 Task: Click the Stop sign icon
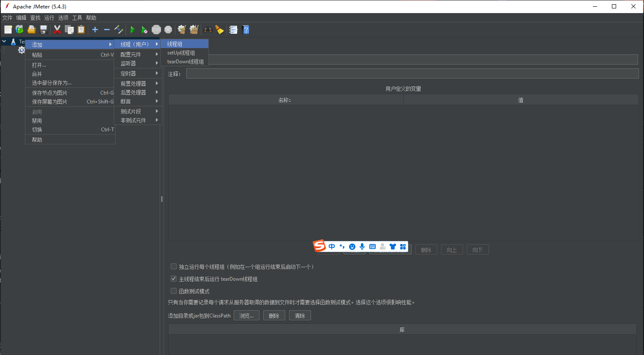(156, 30)
